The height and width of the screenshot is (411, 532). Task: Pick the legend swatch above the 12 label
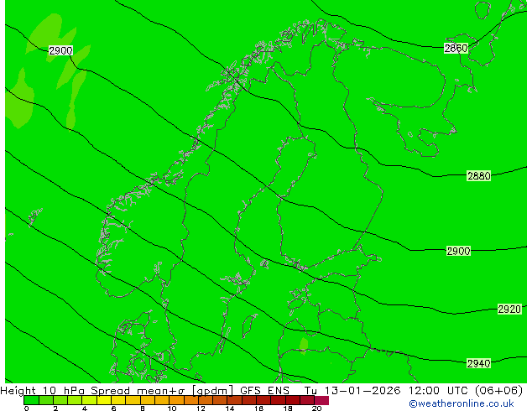coord(206,400)
